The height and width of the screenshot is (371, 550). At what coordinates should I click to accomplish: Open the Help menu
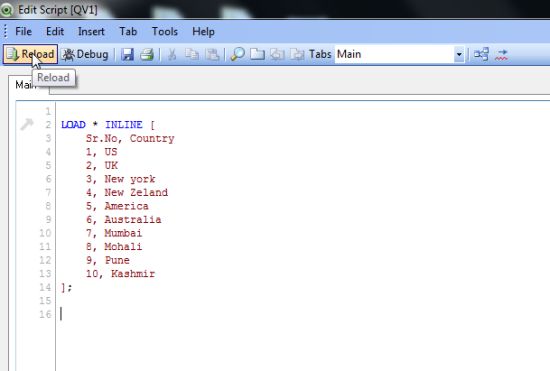tap(203, 32)
